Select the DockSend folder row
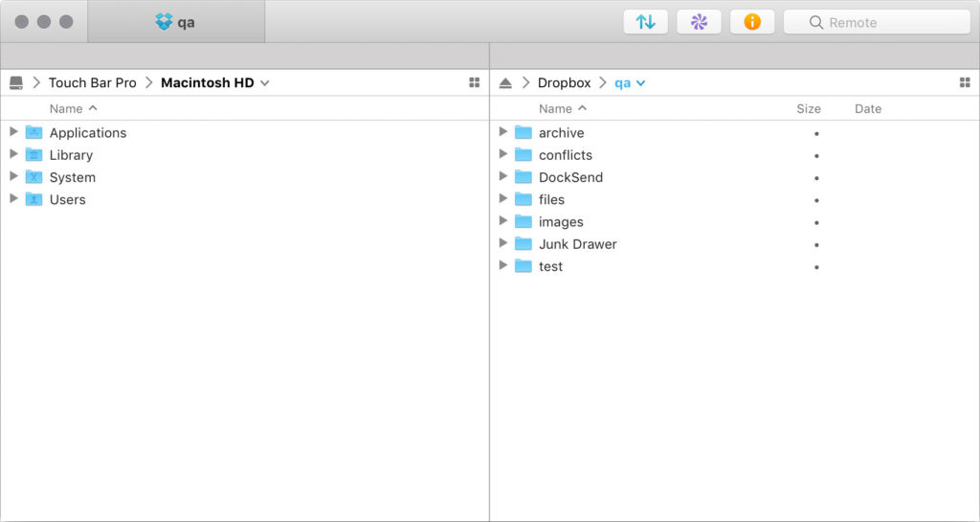Screen dimensions: 980x522 570,177
